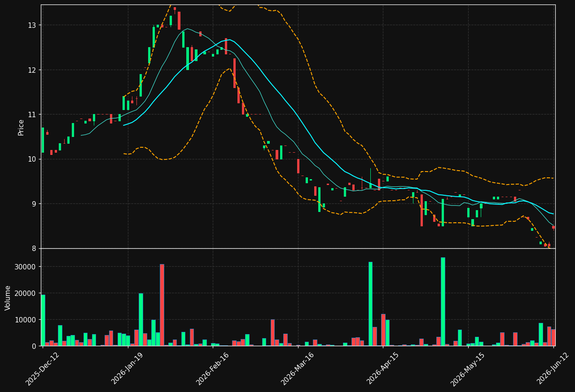The height and width of the screenshot is (392, 575).
Task: Click the first green volume bar near 19000
Action: (x=43, y=320)
